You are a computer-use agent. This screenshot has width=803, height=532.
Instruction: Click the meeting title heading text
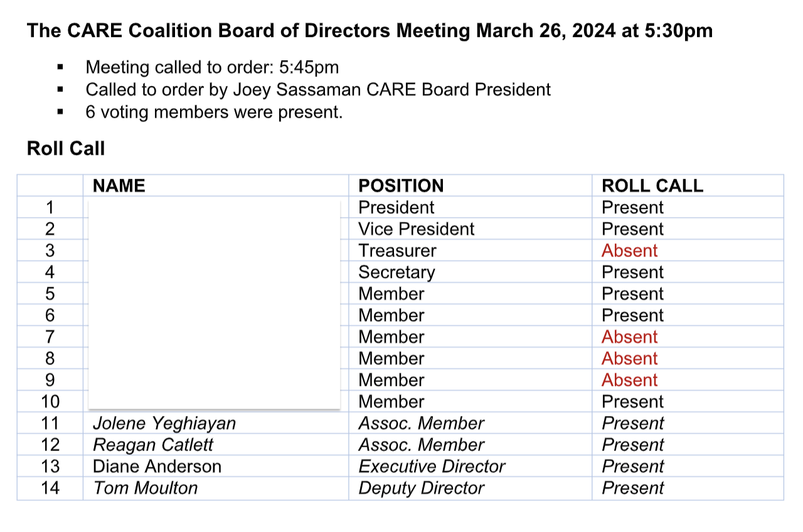369,31
